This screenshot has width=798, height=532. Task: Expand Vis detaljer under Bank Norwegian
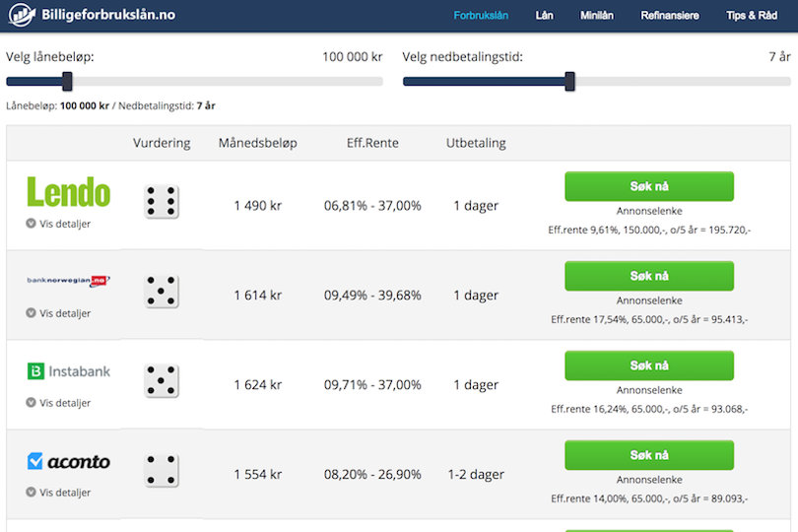(58, 313)
